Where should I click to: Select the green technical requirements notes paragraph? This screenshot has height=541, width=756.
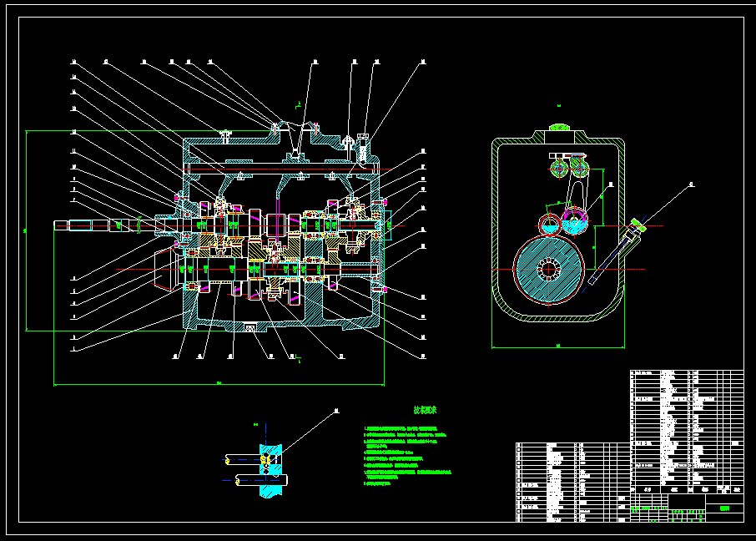(x=407, y=456)
